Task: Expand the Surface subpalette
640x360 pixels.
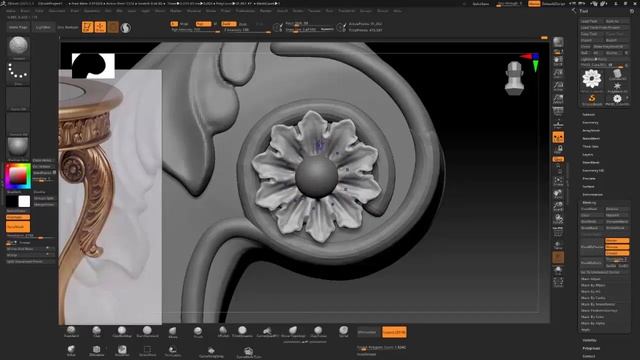Action: [x=589, y=187]
